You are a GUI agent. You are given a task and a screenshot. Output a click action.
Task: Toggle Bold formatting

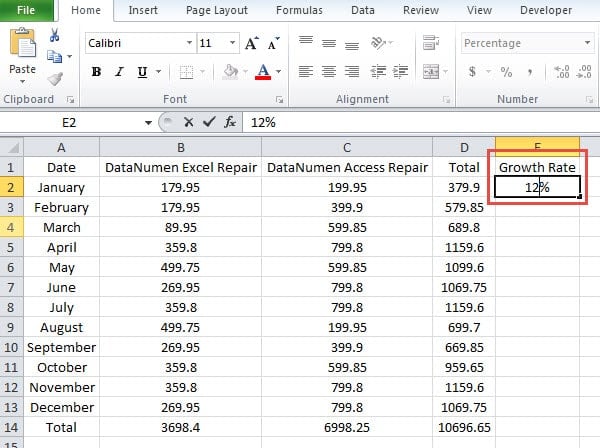(x=96, y=72)
